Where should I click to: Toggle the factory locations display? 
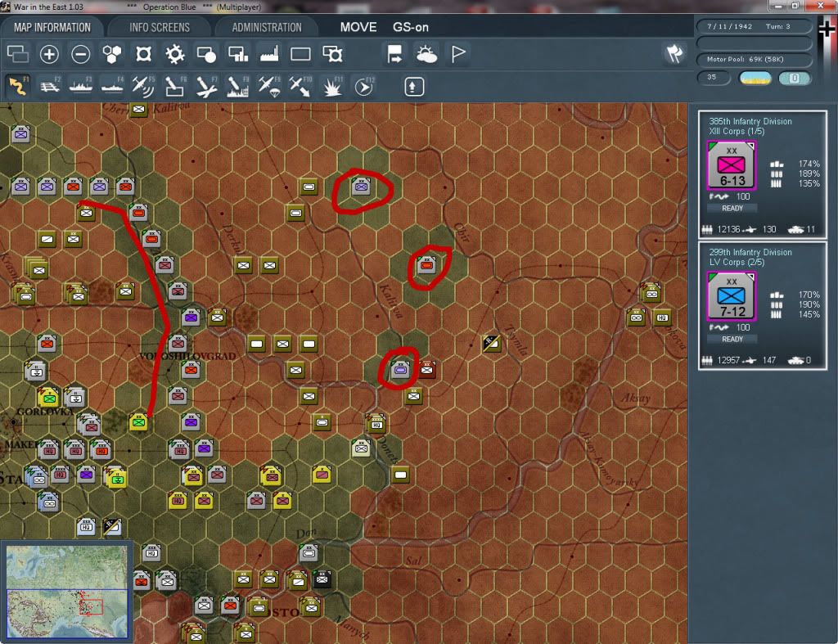[269, 54]
